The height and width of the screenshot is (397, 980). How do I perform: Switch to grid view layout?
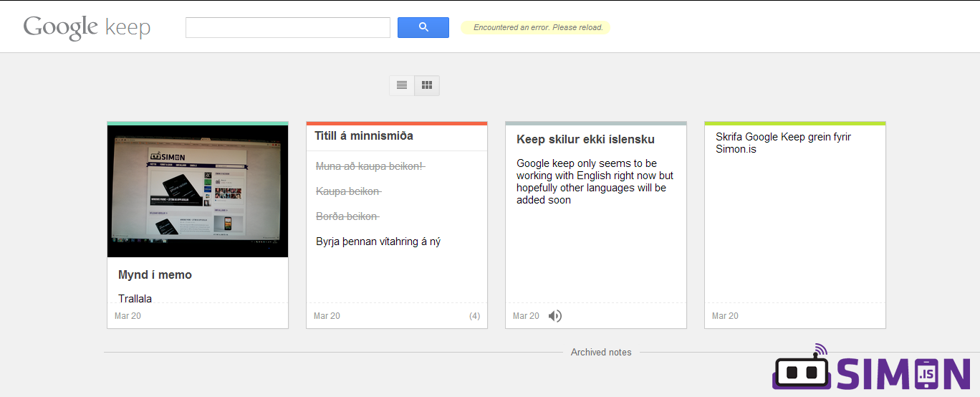[x=427, y=85]
